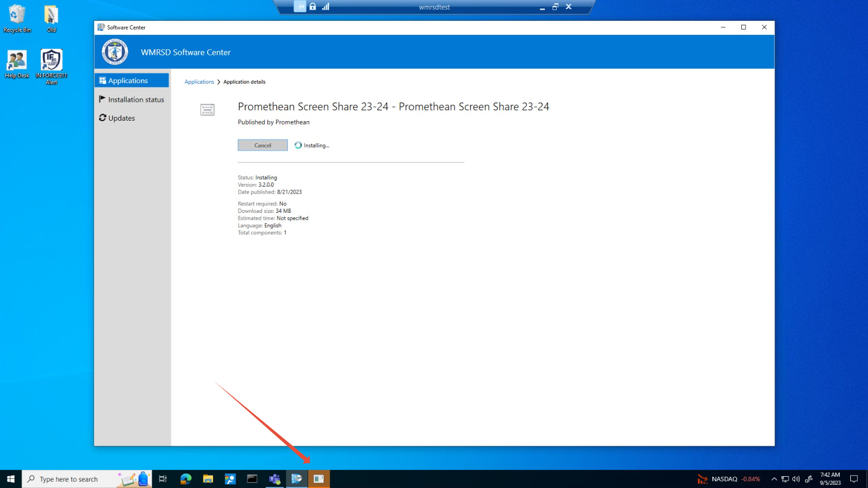
Task: Click the lock icon on remote connection bar
Action: (312, 6)
